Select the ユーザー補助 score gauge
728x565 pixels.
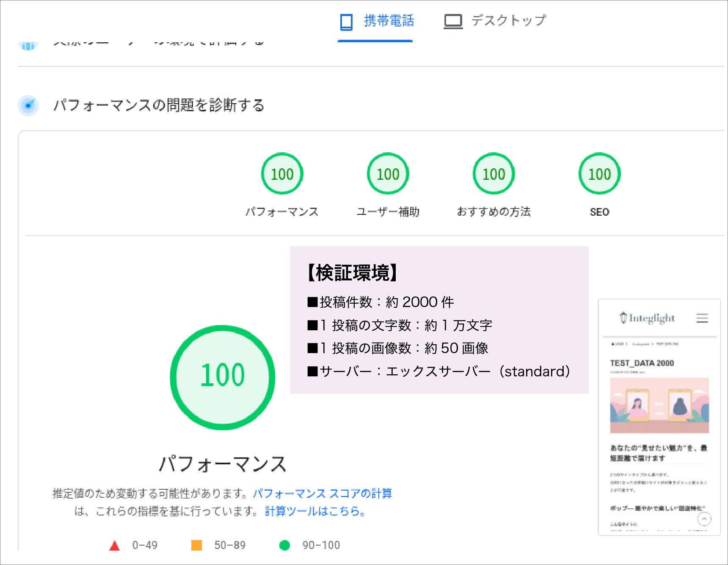pos(388,174)
